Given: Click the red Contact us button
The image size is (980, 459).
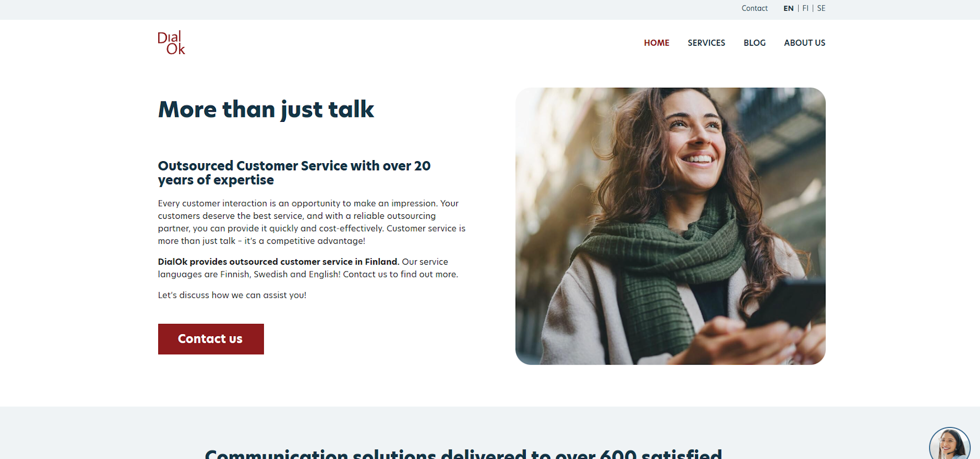Looking at the screenshot, I should 211,339.
